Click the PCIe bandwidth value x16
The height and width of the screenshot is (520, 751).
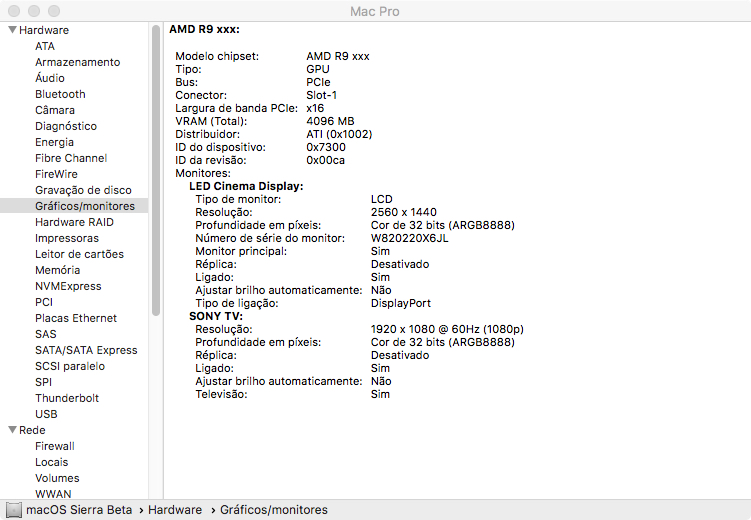pos(315,108)
